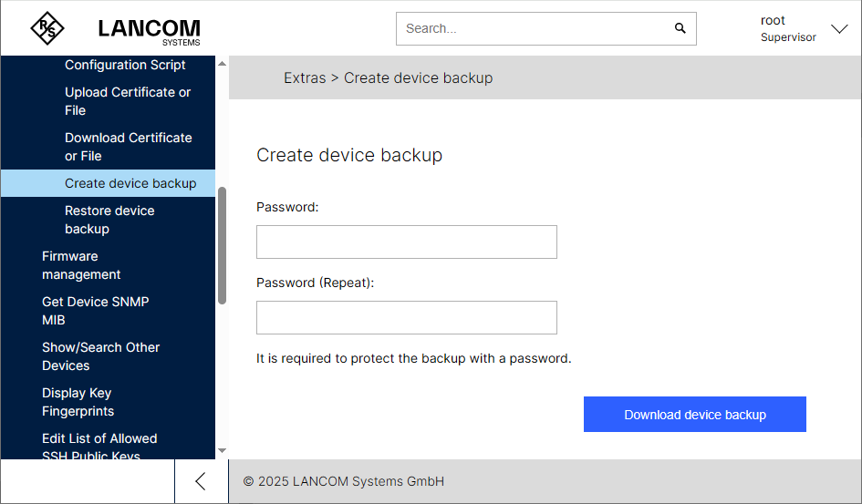This screenshot has width=862, height=504.
Task: Click the sidebar scrollbar thumb
Action: click(222, 246)
